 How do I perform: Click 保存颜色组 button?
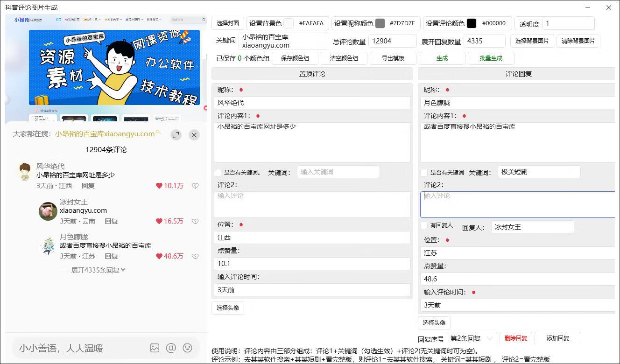click(295, 58)
